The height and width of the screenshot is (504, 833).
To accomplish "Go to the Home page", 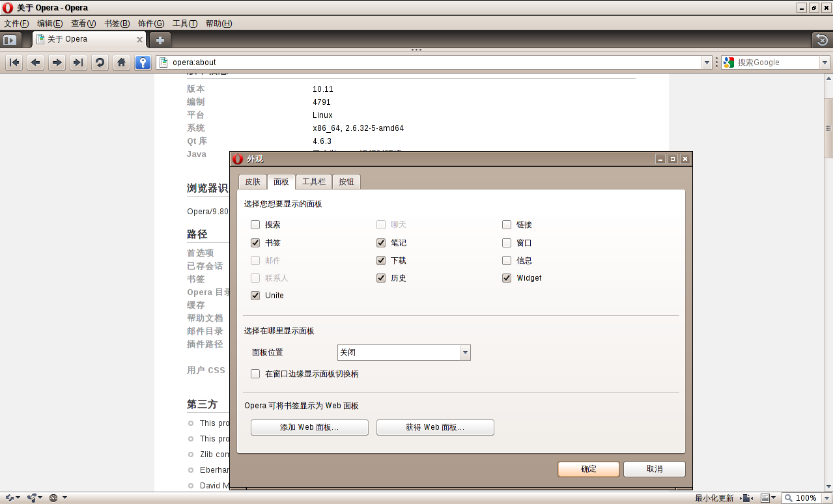I will 121,63.
